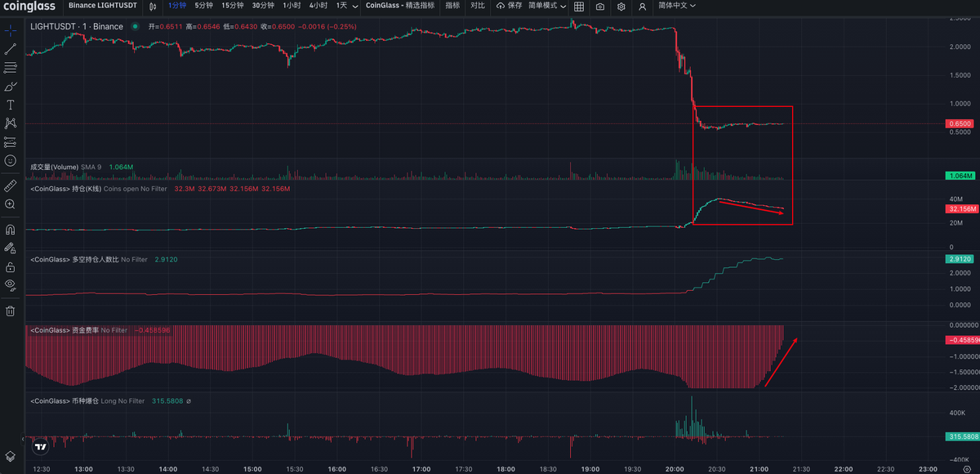The height and width of the screenshot is (474, 980).
Task: Click 17:00 time axis label
Action: [421, 469]
